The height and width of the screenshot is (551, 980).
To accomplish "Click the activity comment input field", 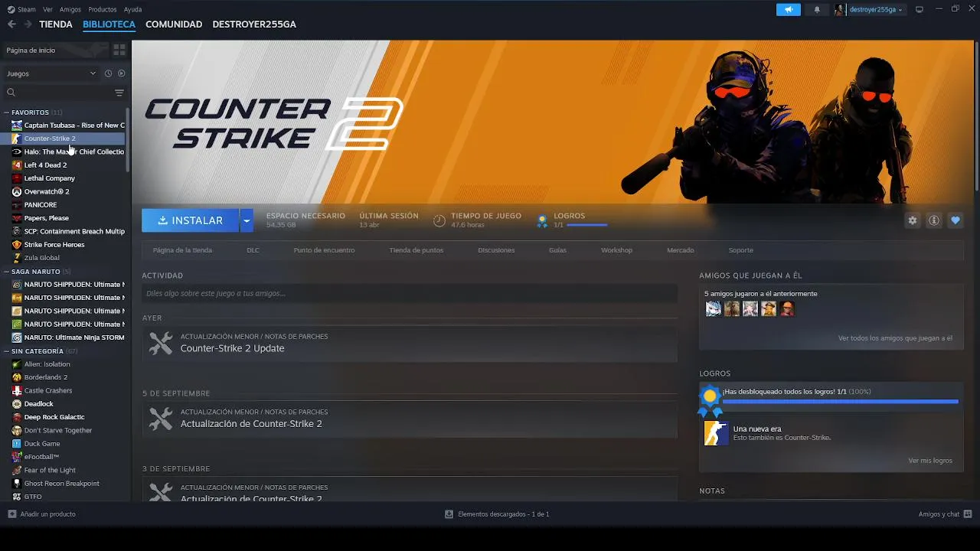I will [x=410, y=293].
